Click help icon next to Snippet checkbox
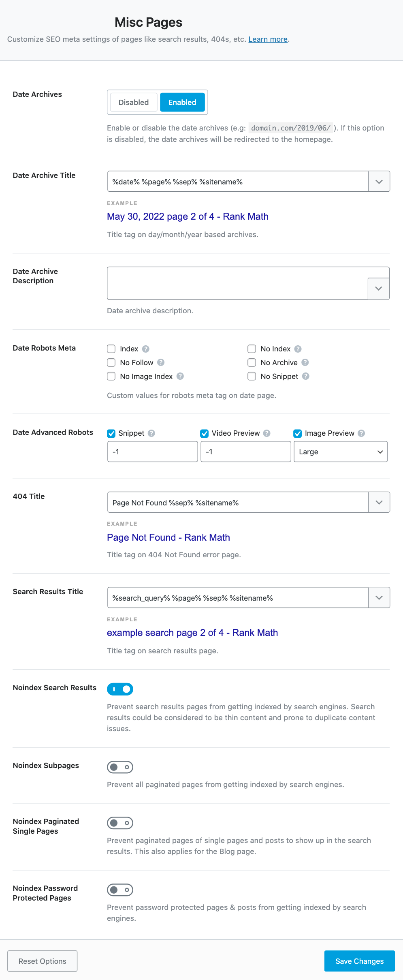Image resolution: width=403 pixels, height=980 pixels. [x=151, y=433]
